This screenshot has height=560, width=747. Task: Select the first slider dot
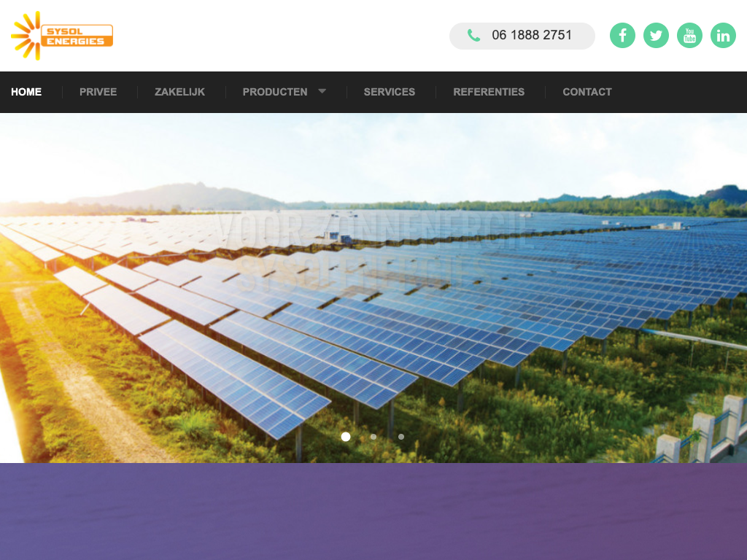[x=346, y=437]
